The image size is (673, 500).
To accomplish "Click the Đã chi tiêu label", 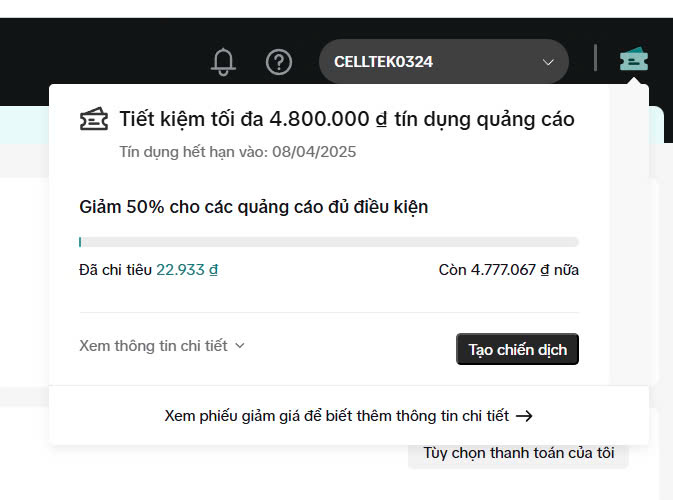I will (115, 270).
